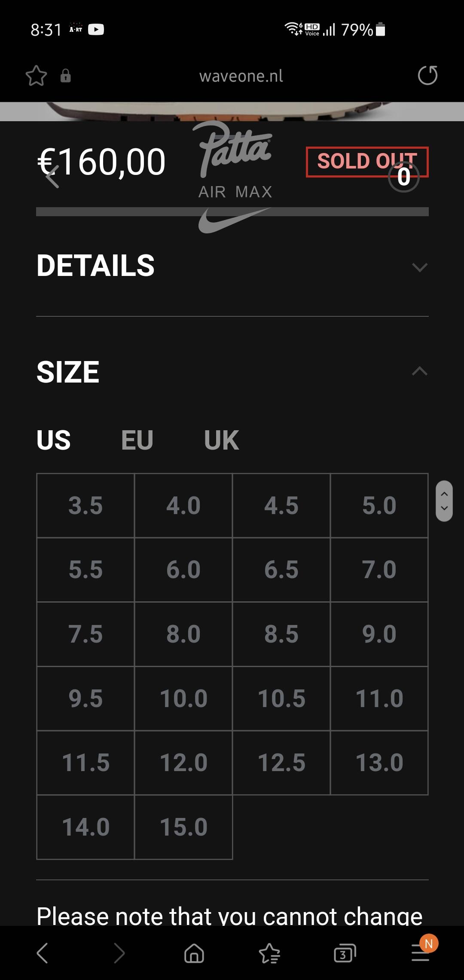This screenshot has height=980, width=464.
Task: Open the bookmarks list icon
Action: (269, 953)
